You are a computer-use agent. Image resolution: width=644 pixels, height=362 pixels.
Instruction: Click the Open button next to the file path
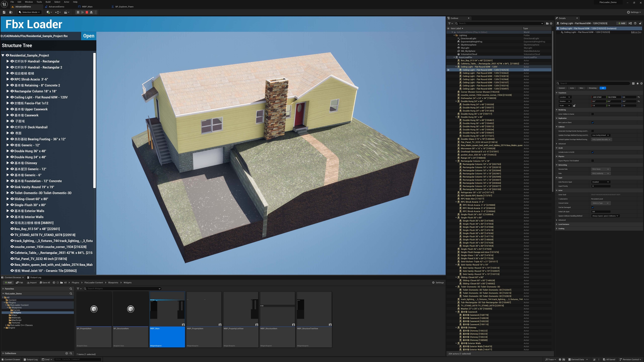click(89, 36)
